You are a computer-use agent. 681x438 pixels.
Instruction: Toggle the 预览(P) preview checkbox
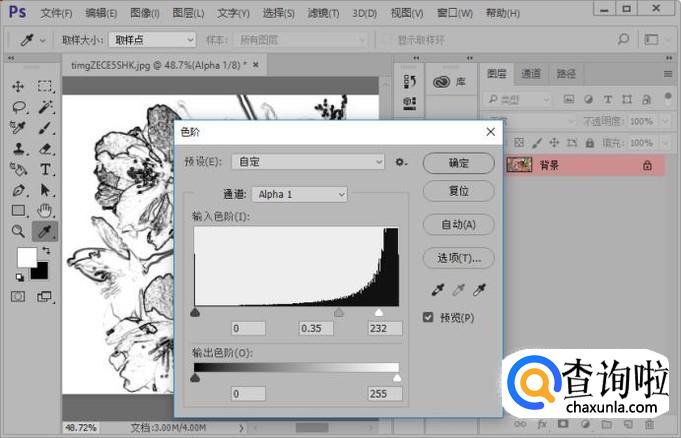(x=429, y=318)
